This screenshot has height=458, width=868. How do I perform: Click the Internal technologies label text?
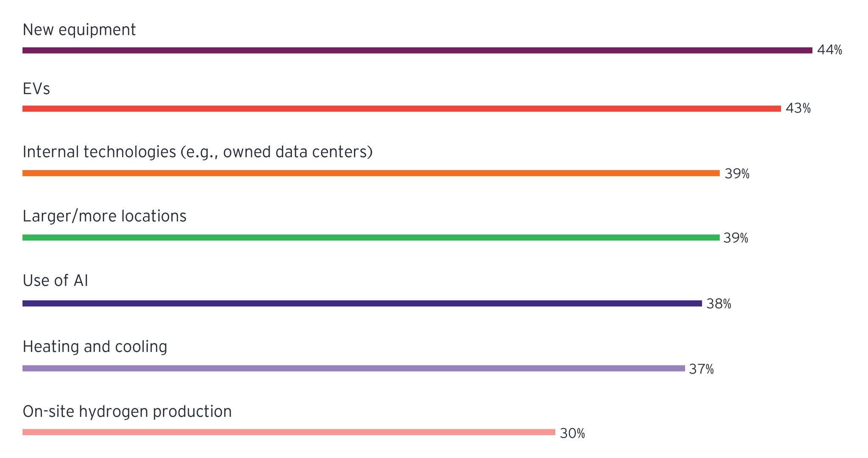(x=198, y=152)
